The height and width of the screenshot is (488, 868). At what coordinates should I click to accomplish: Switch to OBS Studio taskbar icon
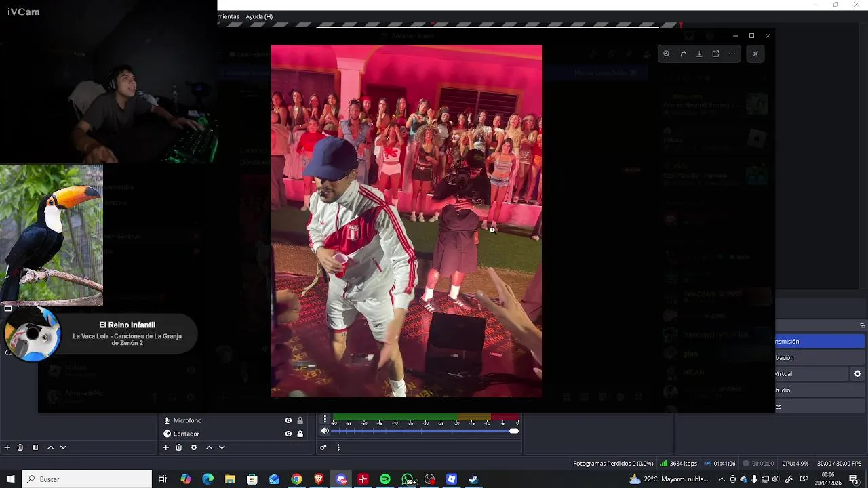coord(429,479)
